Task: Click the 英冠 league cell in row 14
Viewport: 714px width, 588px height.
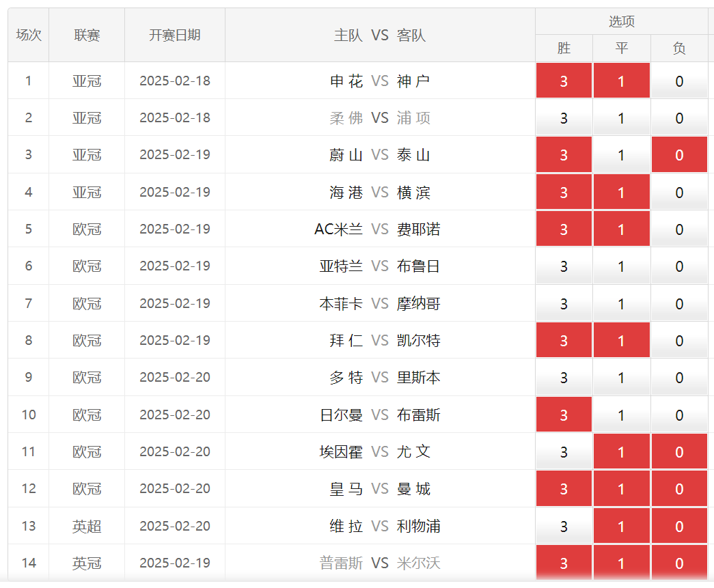Action: 87,563
